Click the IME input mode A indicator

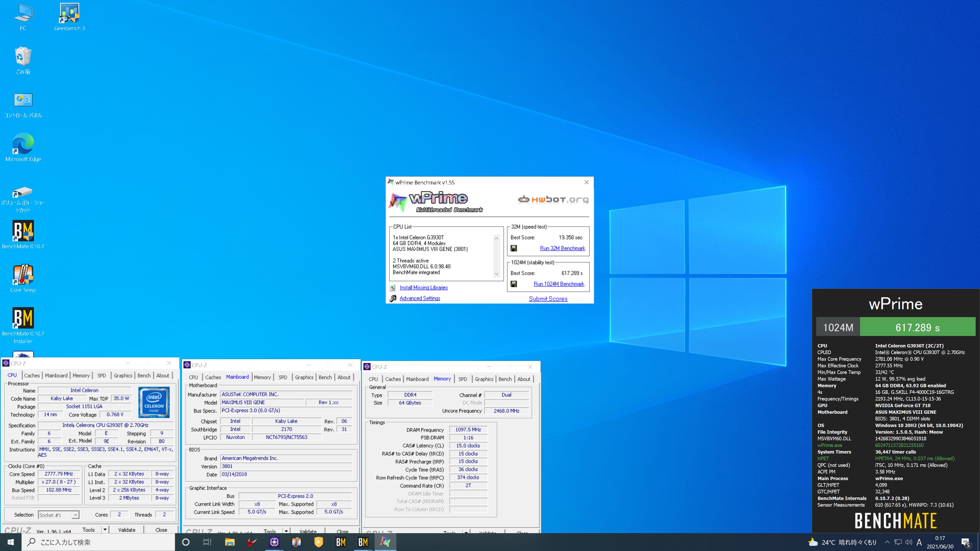click(919, 542)
